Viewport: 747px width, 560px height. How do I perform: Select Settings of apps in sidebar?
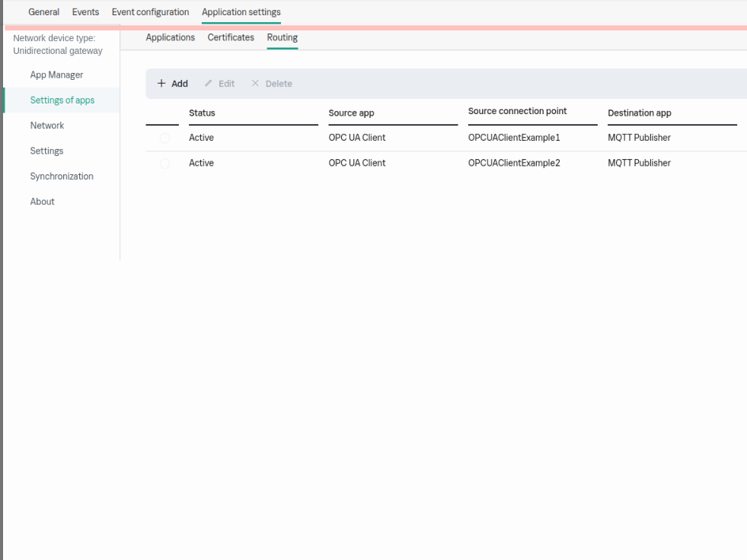coord(62,100)
